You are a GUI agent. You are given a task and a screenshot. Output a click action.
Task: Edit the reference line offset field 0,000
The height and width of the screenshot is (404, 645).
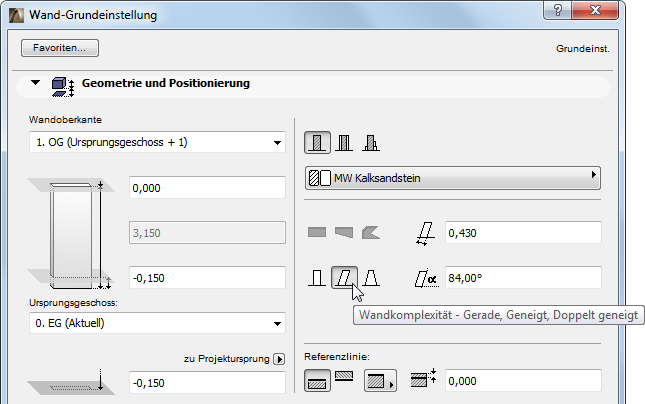click(x=523, y=381)
